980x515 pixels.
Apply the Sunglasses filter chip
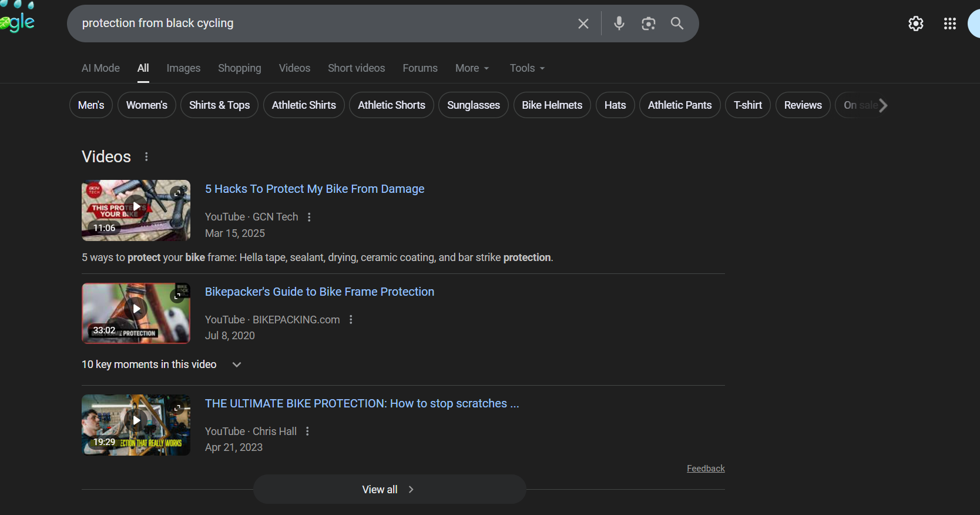[474, 105]
